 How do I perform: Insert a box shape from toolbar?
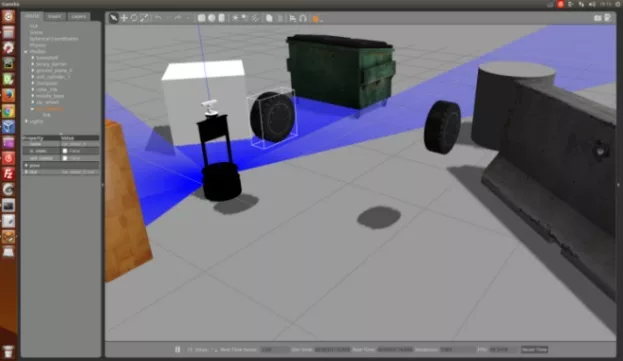pos(201,18)
